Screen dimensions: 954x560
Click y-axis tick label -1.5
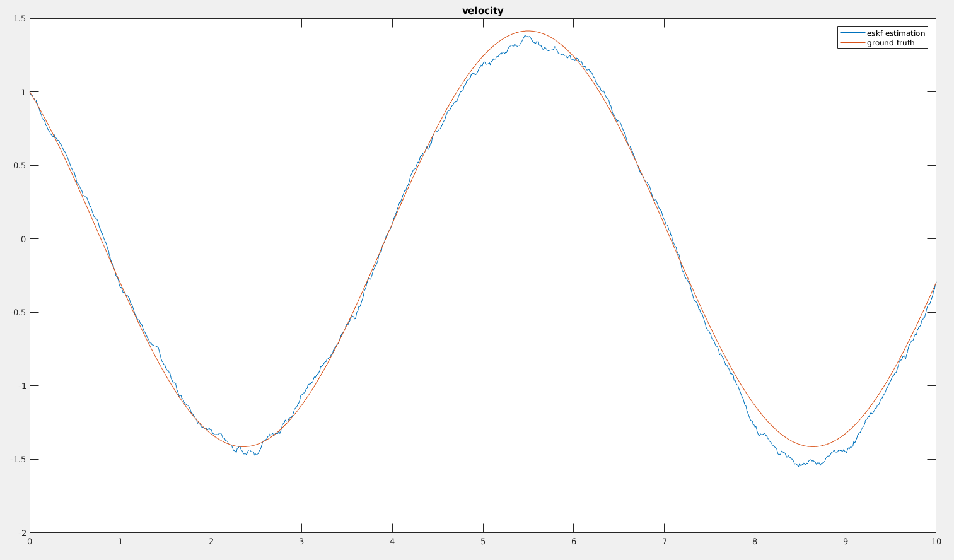(x=18, y=459)
